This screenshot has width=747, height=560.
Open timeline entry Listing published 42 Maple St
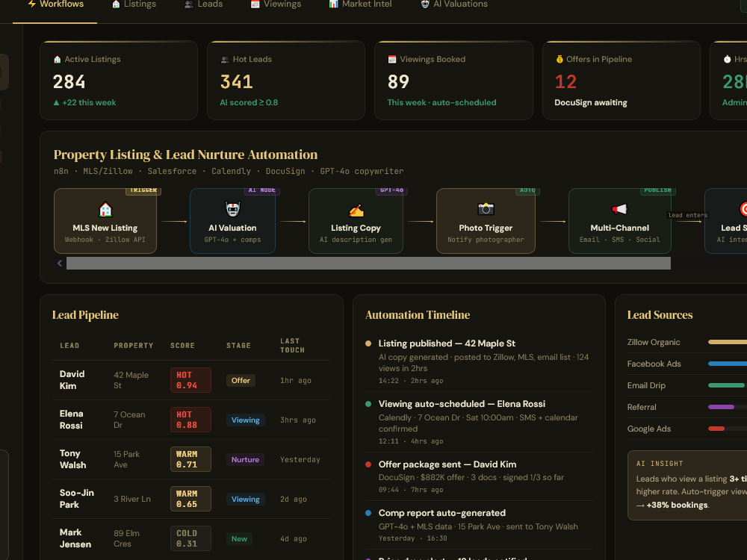click(x=478, y=361)
